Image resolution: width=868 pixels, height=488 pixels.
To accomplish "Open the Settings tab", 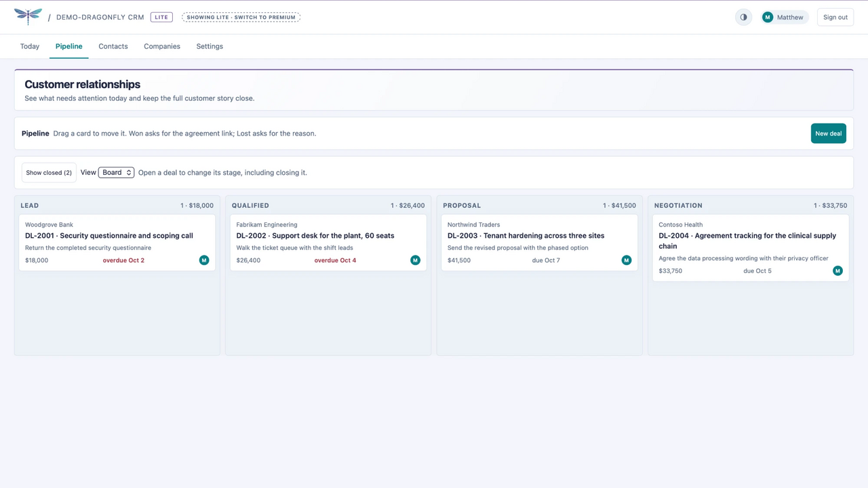I will [210, 47].
